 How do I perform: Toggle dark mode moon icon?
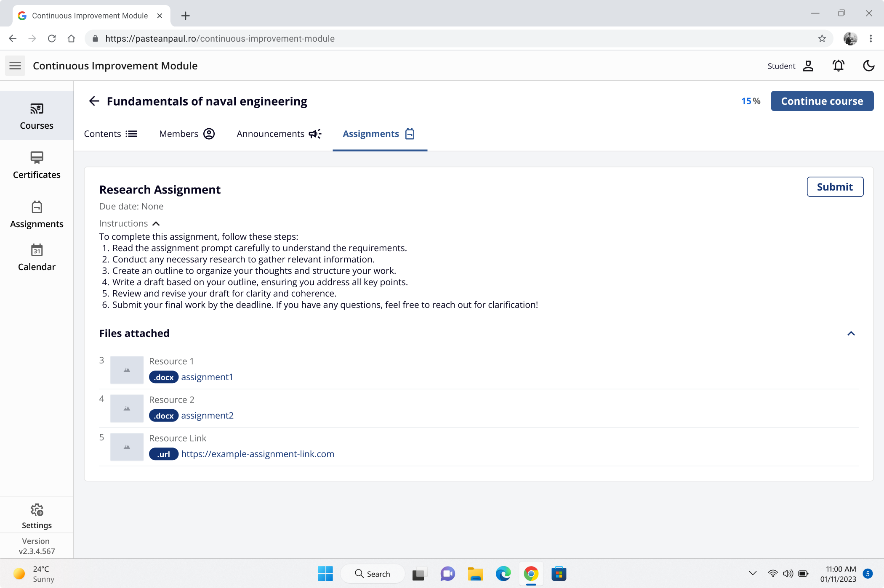click(868, 66)
